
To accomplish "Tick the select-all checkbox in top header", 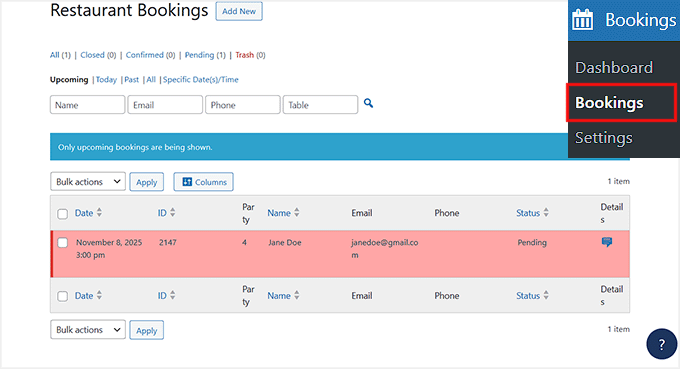I will pyautogui.click(x=62, y=214).
